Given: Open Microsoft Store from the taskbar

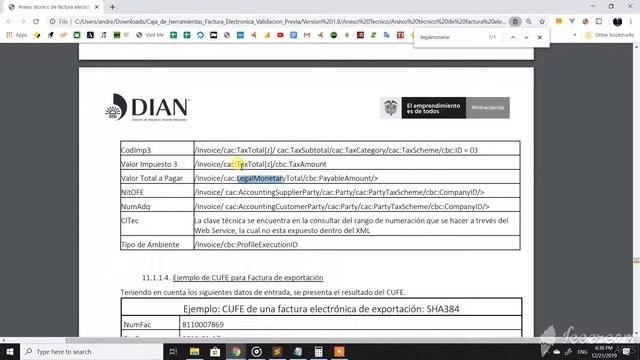Looking at the screenshot, I should point(215,351).
